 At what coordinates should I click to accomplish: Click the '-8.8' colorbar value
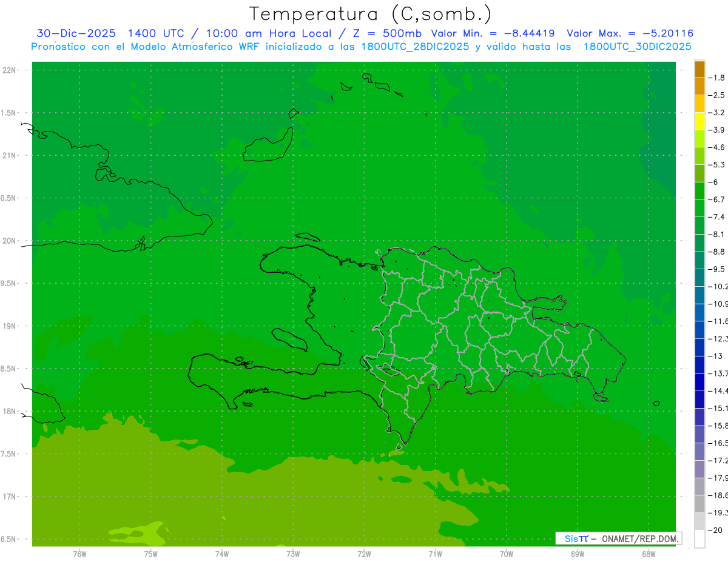click(716, 252)
